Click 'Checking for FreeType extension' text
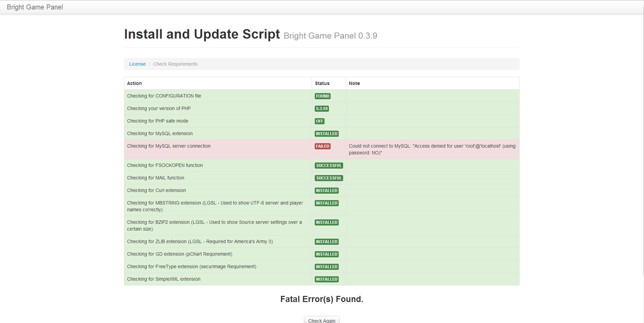644x323 pixels. pos(192,266)
